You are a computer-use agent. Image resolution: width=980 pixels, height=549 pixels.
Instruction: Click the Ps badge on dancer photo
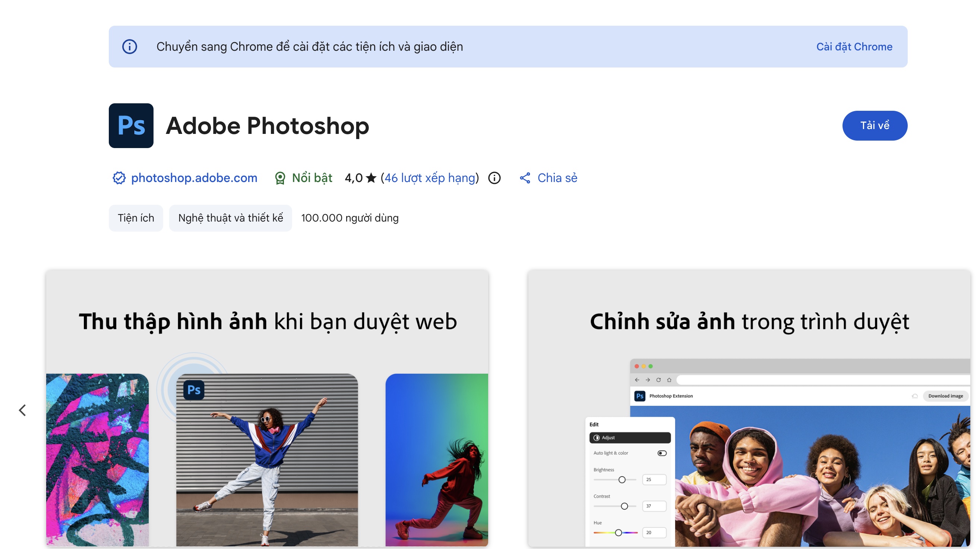194,390
